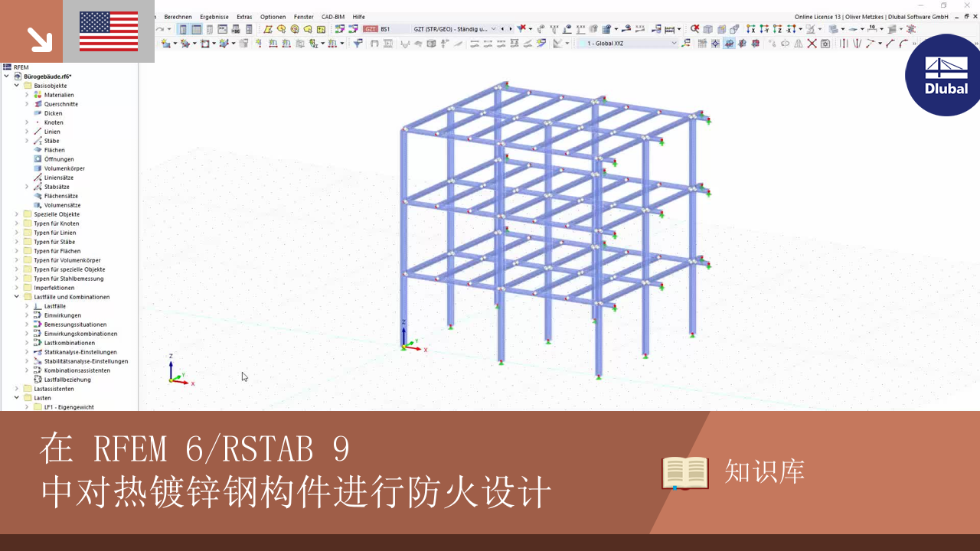Click the mirror tool icon

[799, 44]
